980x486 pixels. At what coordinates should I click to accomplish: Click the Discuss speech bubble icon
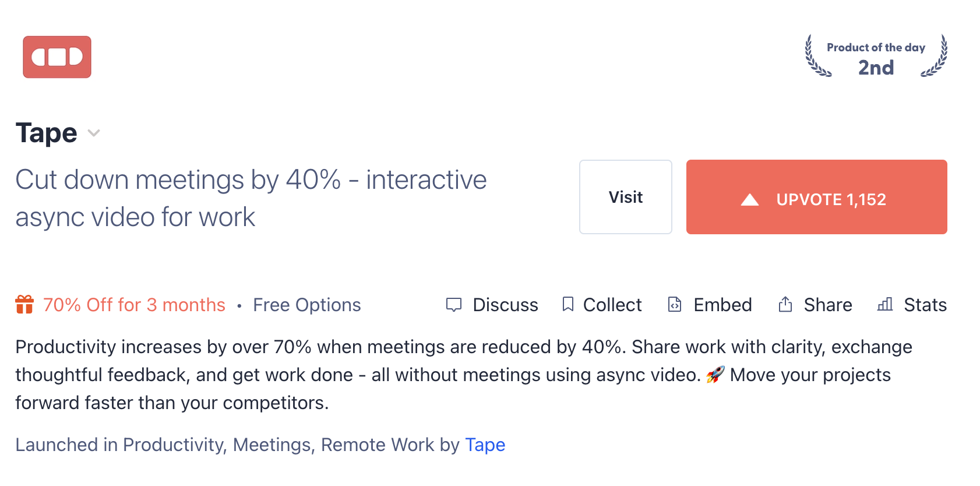coord(453,305)
